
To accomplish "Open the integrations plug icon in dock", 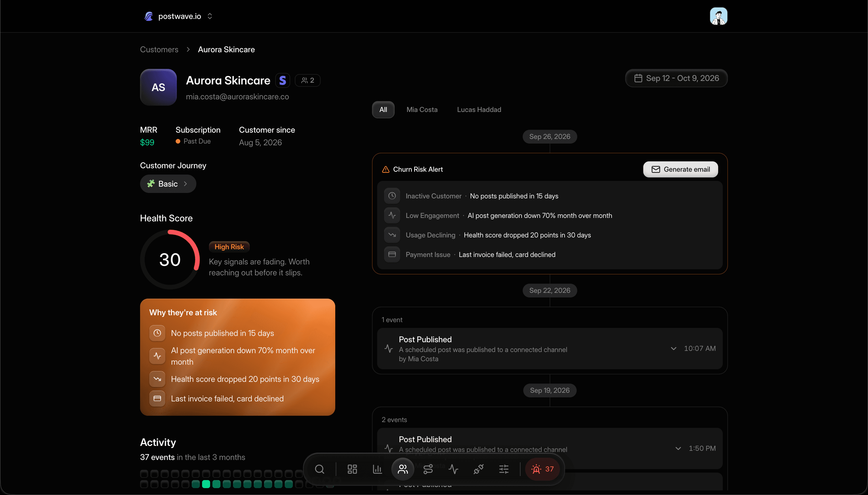I will click(478, 469).
